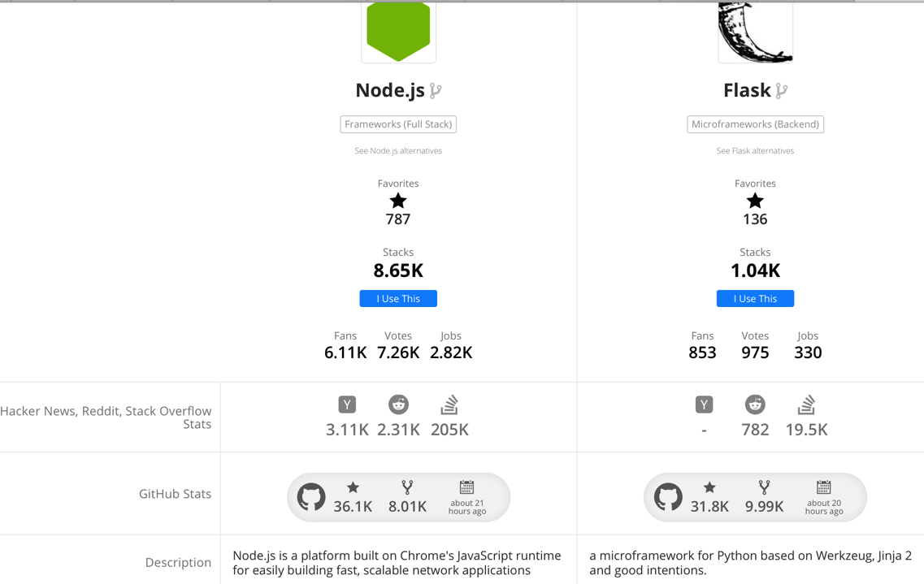The width and height of the screenshot is (924, 584).
Task: Click the Flask logo image
Action: pyautogui.click(x=755, y=32)
